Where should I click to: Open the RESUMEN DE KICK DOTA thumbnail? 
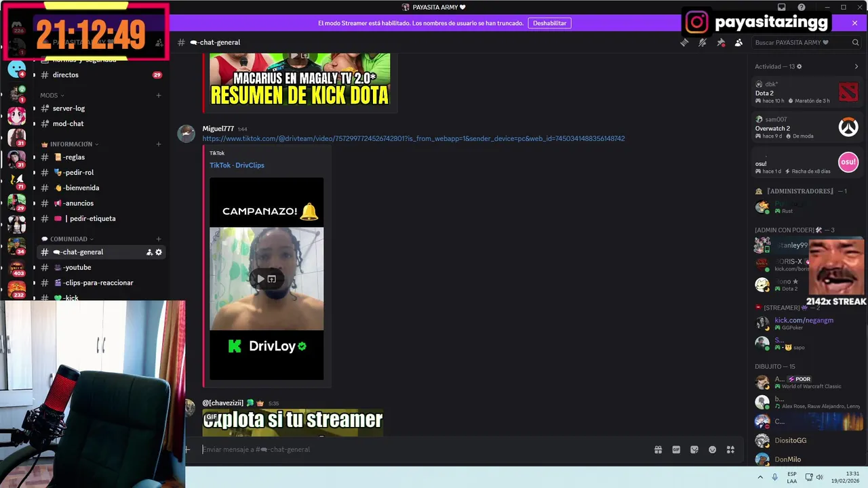coord(300,80)
